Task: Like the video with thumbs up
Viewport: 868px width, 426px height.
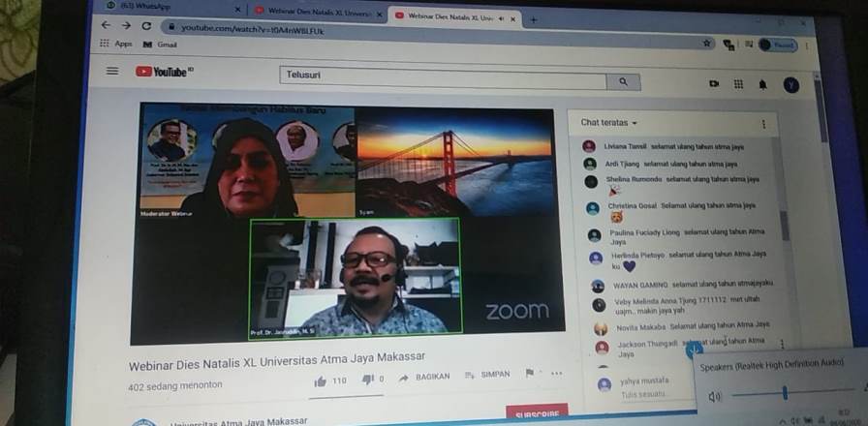Action: click(320, 380)
